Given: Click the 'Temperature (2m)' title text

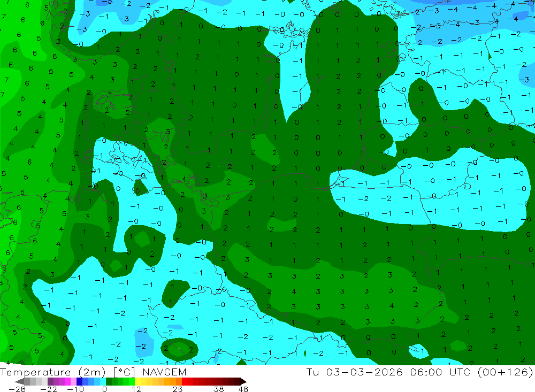Looking at the screenshot, I should point(53,372).
